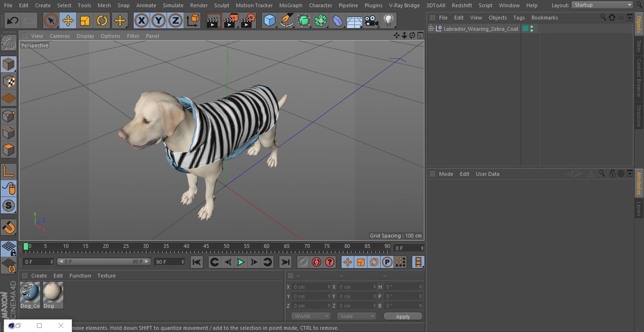The height and width of the screenshot is (332, 644).
Task: Open Attribute Manager User Data menu
Action: (487, 174)
